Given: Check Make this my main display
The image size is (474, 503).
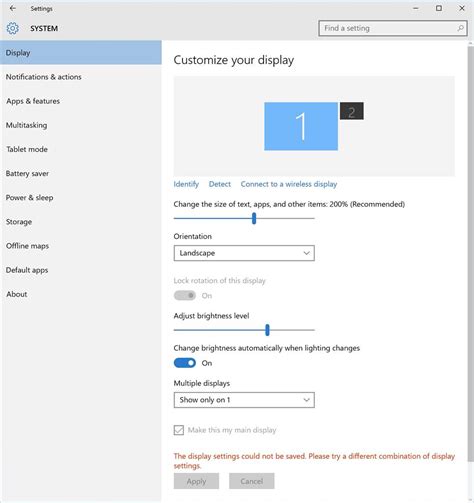Looking at the screenshot, I should pyautogui.click(x=179, y=430).
